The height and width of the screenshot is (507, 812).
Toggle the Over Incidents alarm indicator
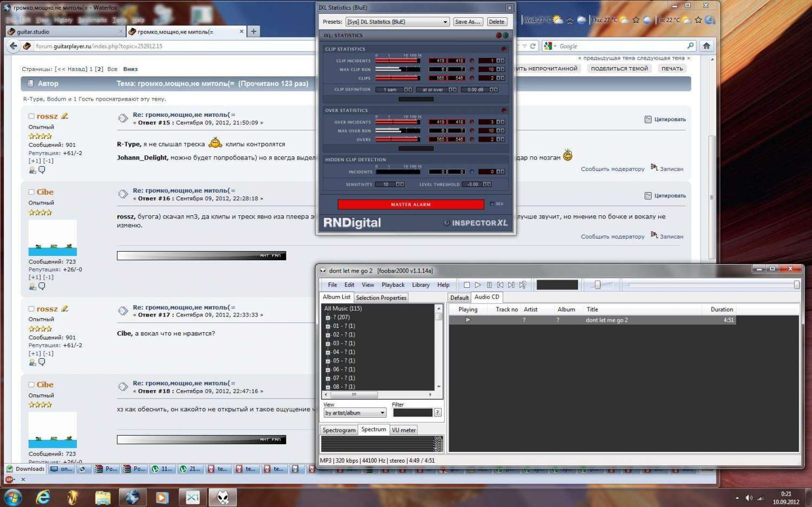[472, 122]
